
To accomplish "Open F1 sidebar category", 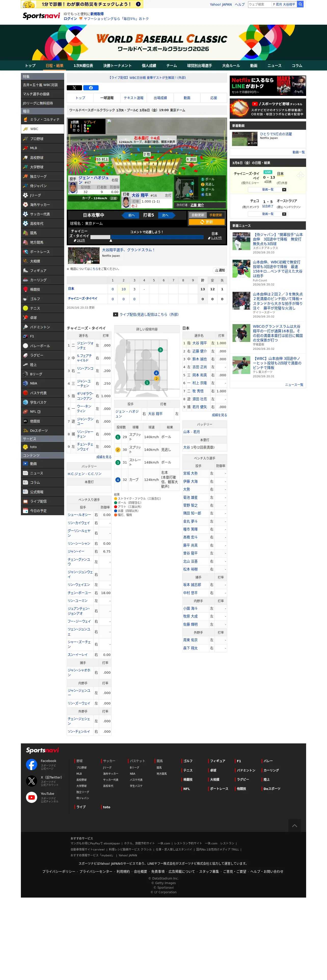I will click(x=42, y=336).
